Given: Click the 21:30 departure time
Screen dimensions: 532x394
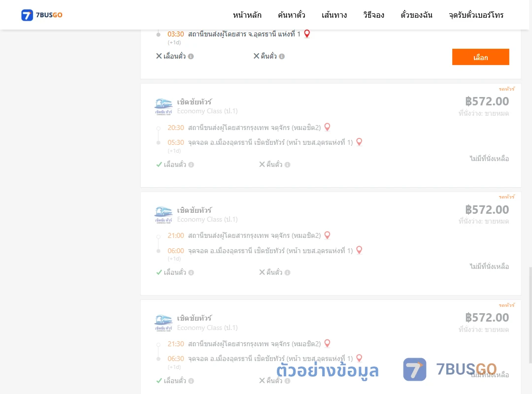Looking at the screenshot, I should pyautogui.click(x=176, y=344).
